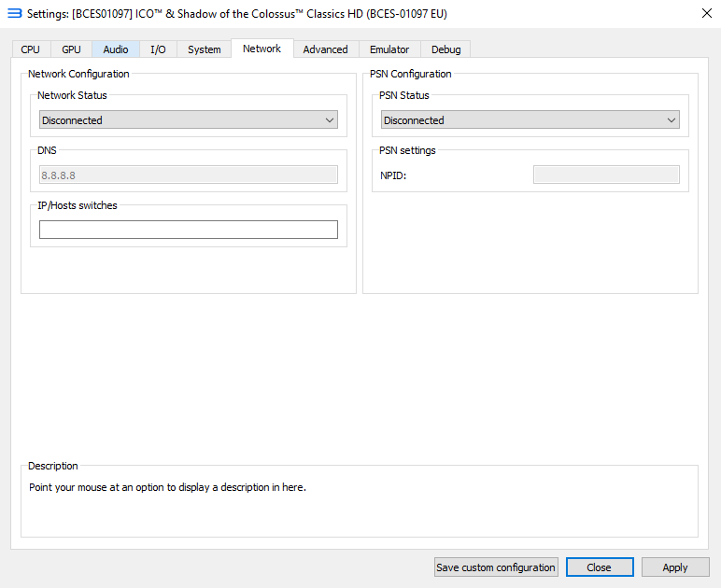Image resolution: width=721 pixels, height=588 pixels.
Task: Click the Network tab
Action: (x=262, y=49)
